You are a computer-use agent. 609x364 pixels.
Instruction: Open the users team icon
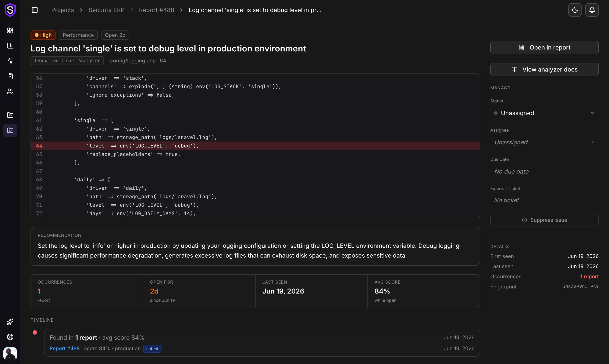[x=10, y=91]
